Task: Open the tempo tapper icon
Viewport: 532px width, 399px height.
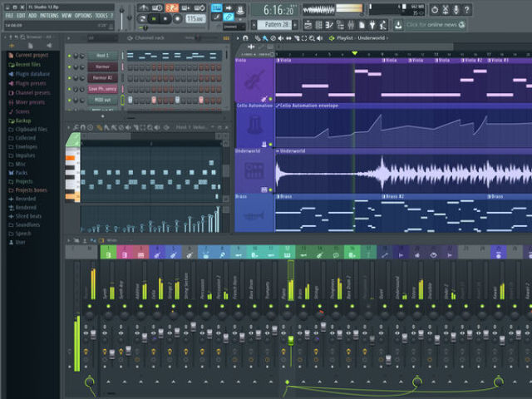Action: (x=383, y=25)
